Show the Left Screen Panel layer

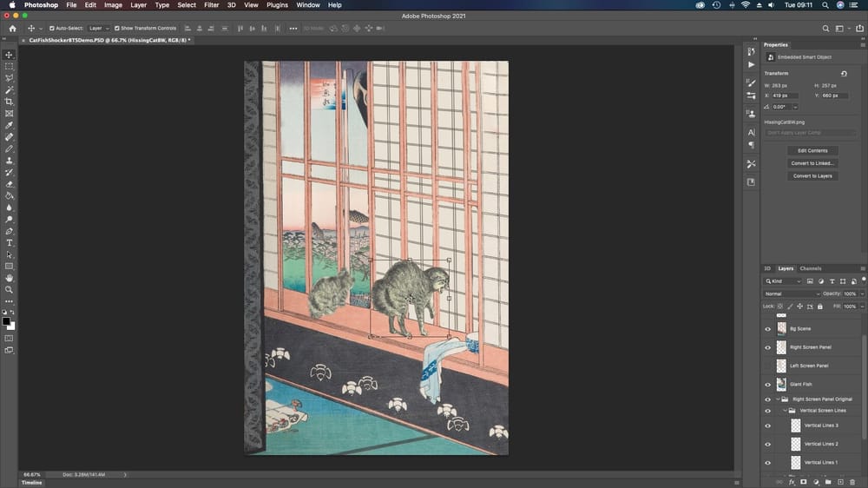pyautogui.click(x=768, y=366)
